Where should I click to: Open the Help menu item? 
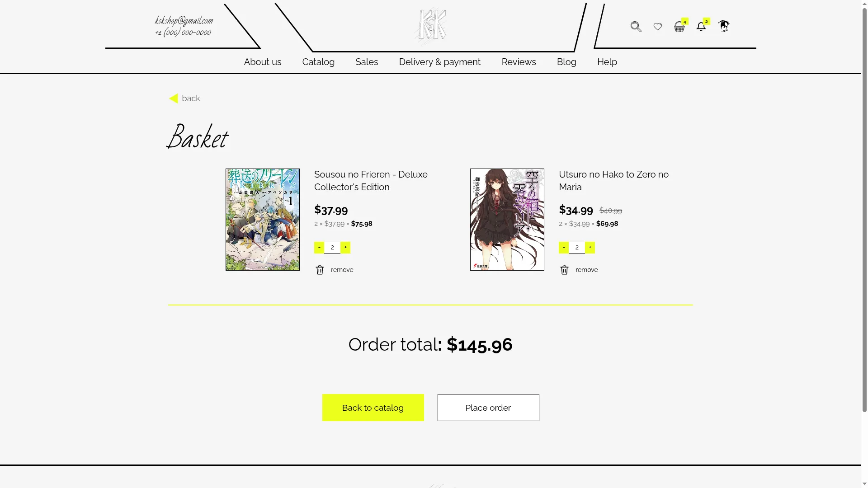607,62
